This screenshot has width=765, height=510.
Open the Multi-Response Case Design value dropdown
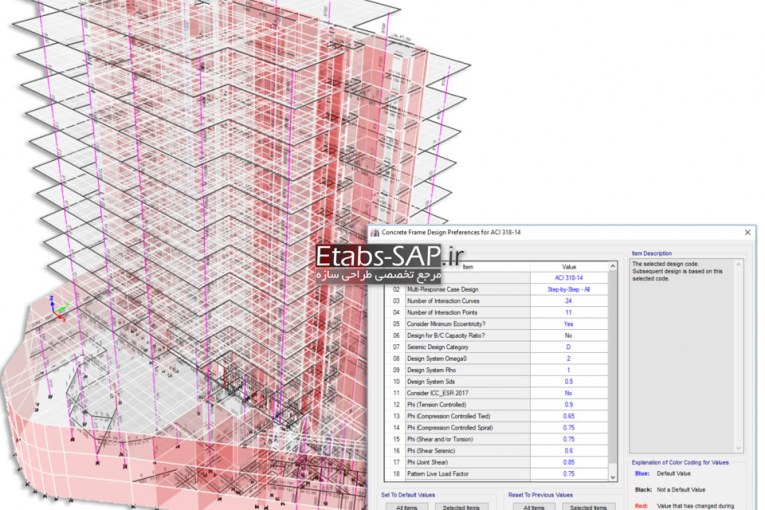[x=568, y=289]
